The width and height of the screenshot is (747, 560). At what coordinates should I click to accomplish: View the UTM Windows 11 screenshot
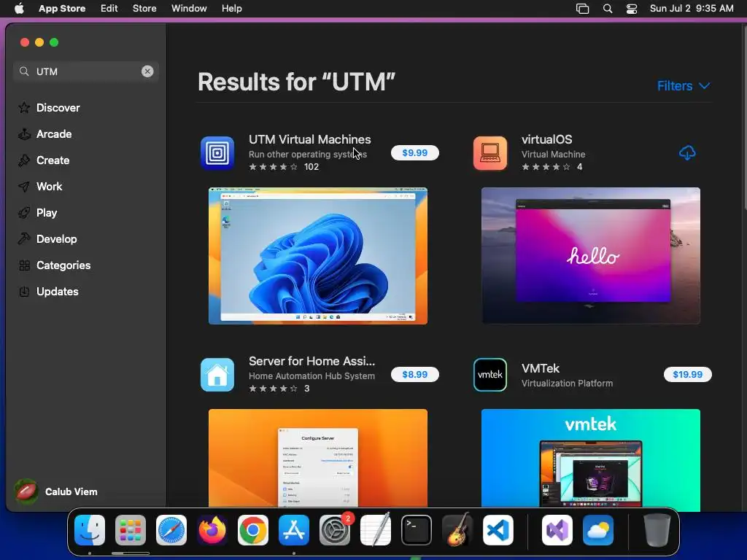[318, 256]
